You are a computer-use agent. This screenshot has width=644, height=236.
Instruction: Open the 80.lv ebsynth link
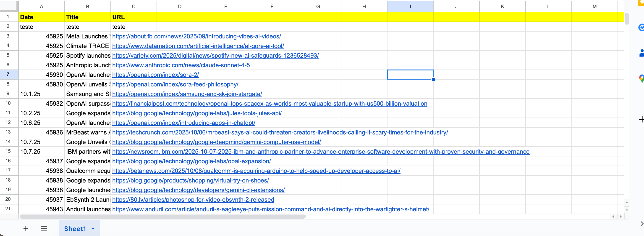pos(193,199)
